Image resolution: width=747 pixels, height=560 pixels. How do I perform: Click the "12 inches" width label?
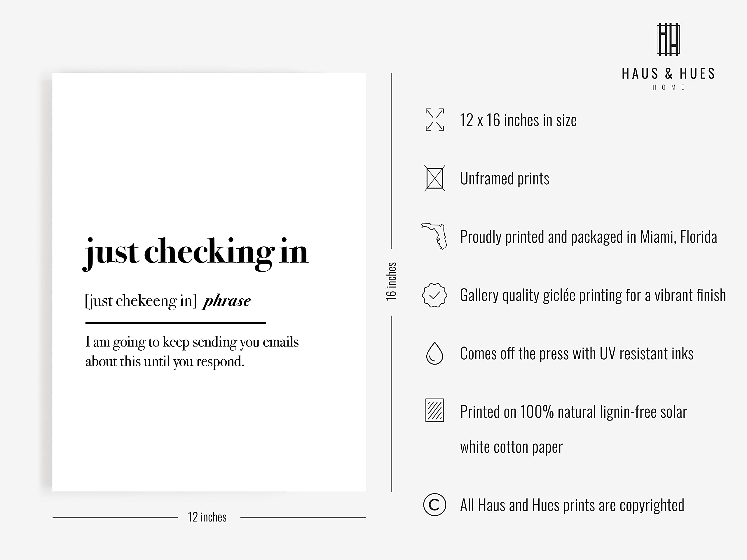coord(207,517)
